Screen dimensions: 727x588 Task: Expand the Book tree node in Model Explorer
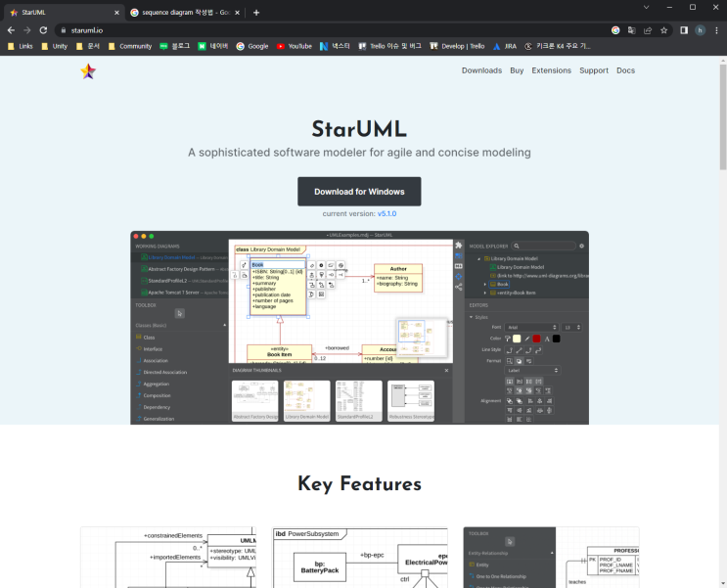point(485,285)
